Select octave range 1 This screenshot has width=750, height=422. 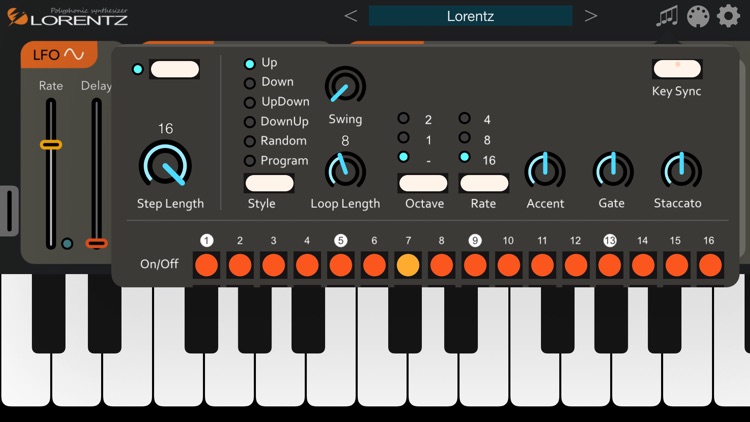(x=404, y=138)
